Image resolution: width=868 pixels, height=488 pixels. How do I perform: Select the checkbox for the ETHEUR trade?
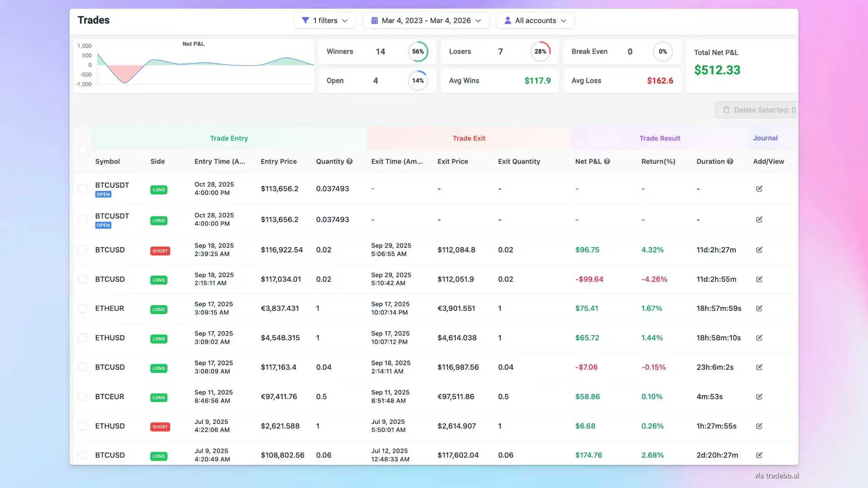tap(82, 308)
